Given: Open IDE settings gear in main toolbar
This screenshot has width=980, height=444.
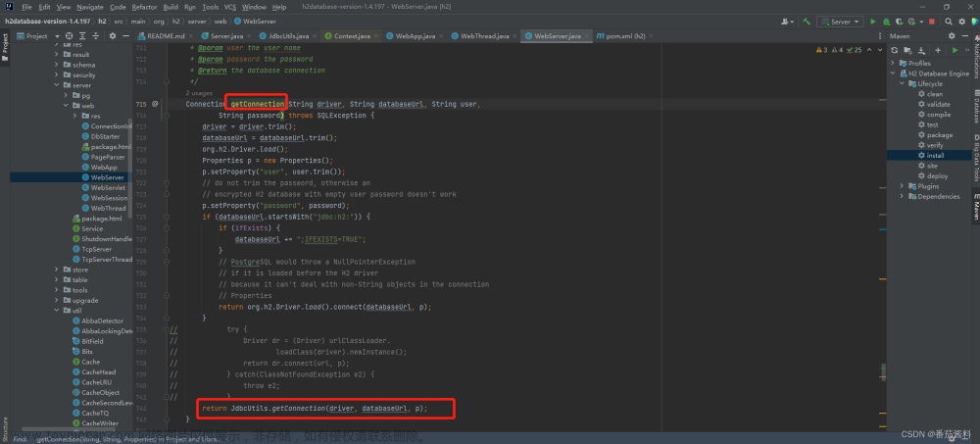Looking at the screenshot, I should (x=961, y=22).
